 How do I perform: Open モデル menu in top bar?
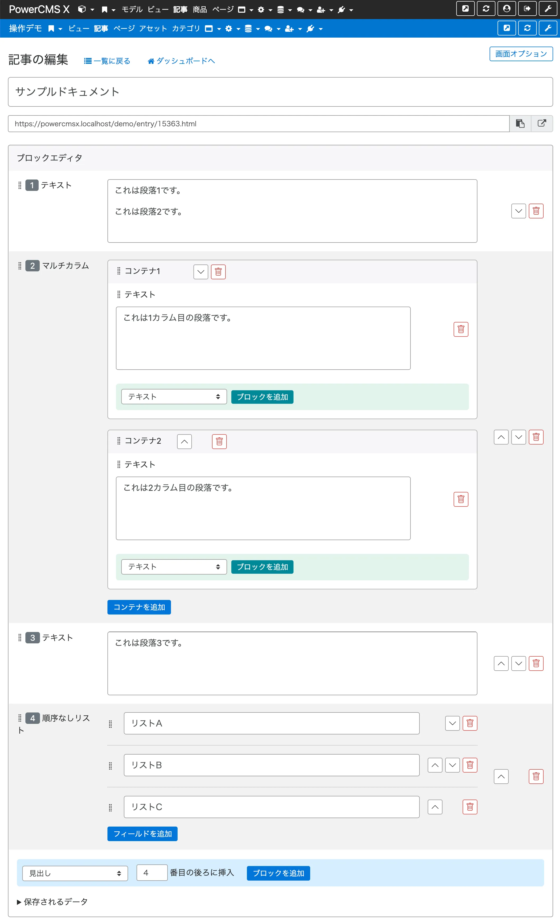(132, 9)
